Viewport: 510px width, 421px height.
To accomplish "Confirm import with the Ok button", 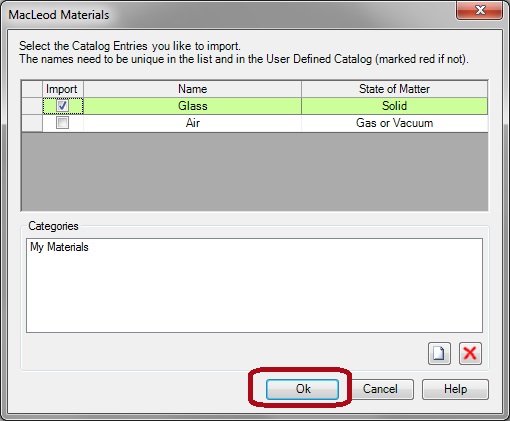I will pos(302,389).
